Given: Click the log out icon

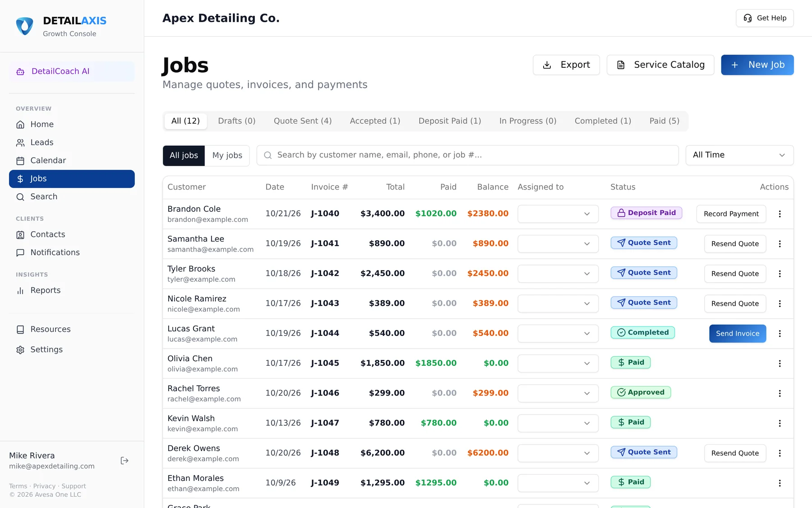Looking at the screenshot, I should 125,461.
